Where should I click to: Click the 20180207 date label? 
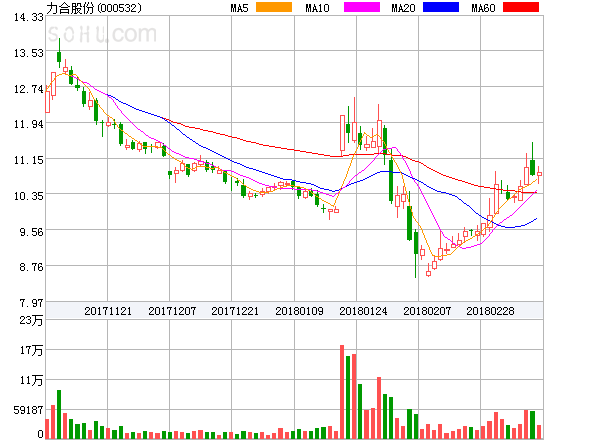click(427, 311)
